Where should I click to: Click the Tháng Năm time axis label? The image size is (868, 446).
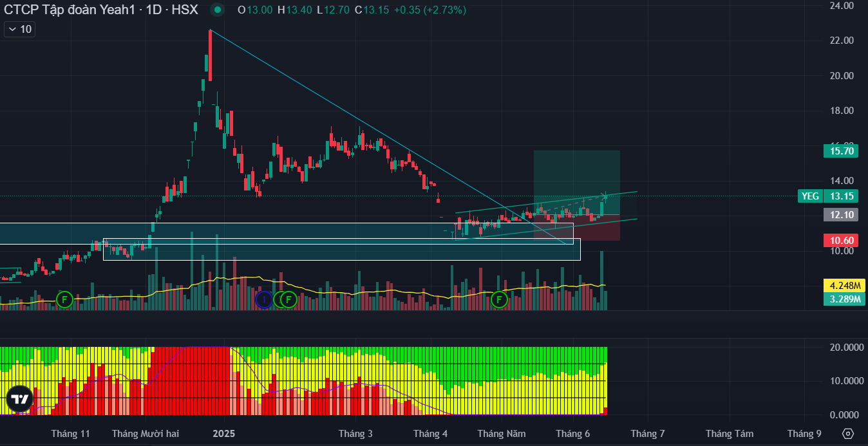point(502,434)
